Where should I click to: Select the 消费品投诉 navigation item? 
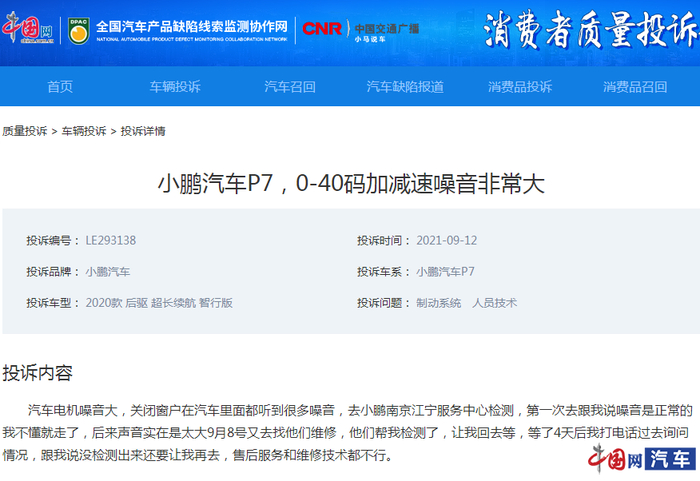coord(520,87)
